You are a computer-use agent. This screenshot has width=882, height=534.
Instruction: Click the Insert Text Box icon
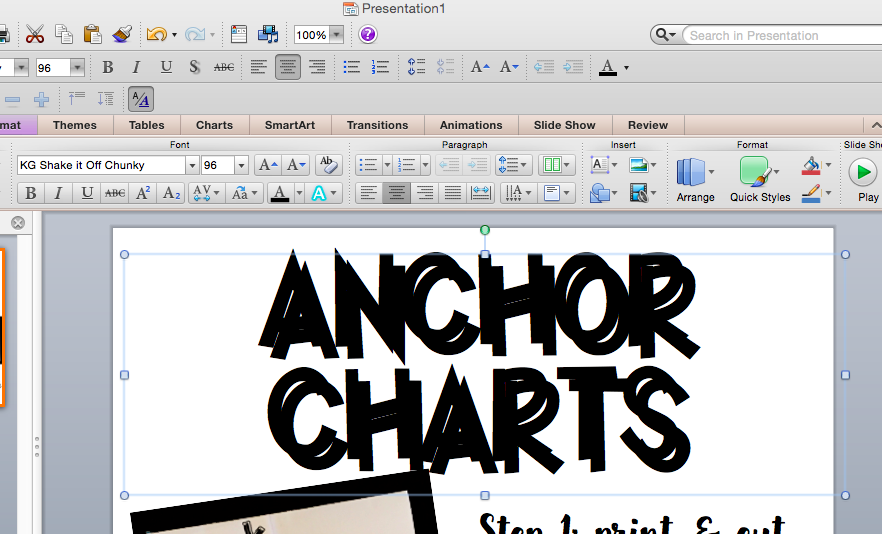(x=600, y=165)
